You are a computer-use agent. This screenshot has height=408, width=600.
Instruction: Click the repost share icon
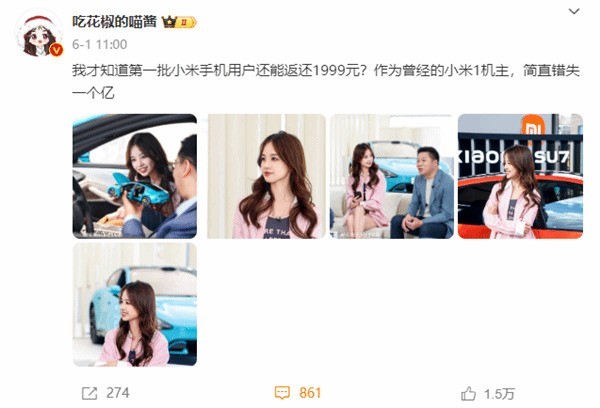[90, 393]
